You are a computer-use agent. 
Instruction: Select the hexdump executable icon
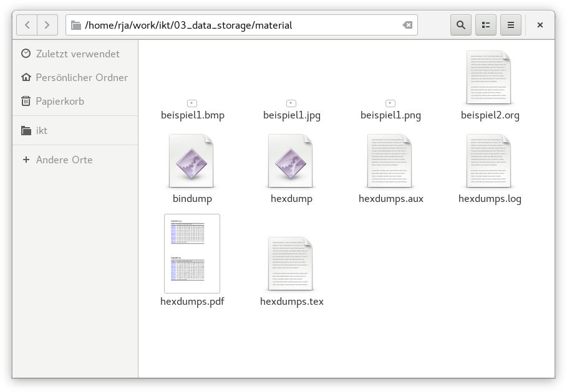coord(291,161)
